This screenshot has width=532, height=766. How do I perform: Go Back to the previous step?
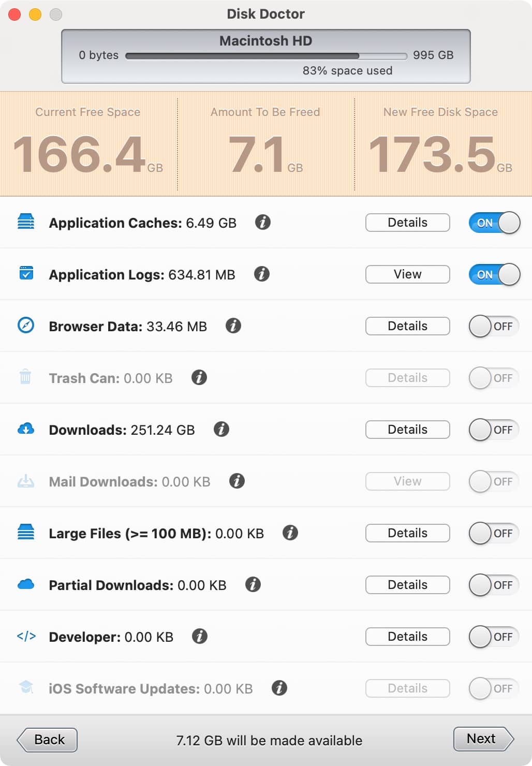(x=47, y=740)
